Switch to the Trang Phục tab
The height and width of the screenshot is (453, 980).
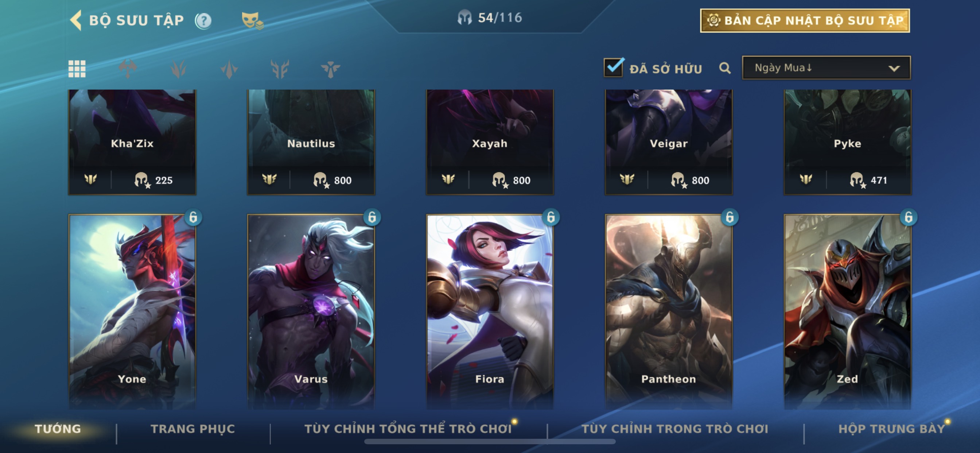pyautogui.click(x=193, y=429)
